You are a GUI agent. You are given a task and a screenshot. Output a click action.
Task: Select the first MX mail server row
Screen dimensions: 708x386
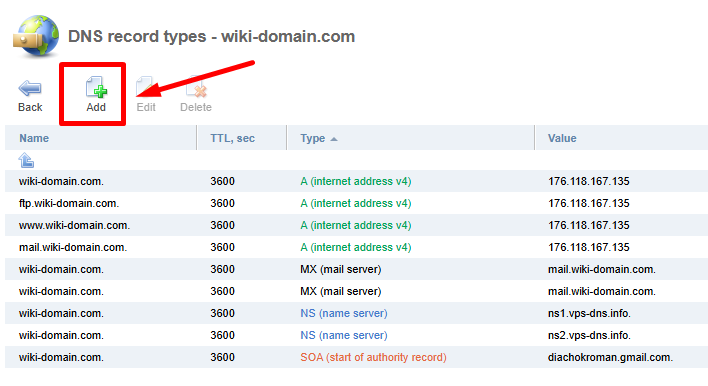point(356,270)
